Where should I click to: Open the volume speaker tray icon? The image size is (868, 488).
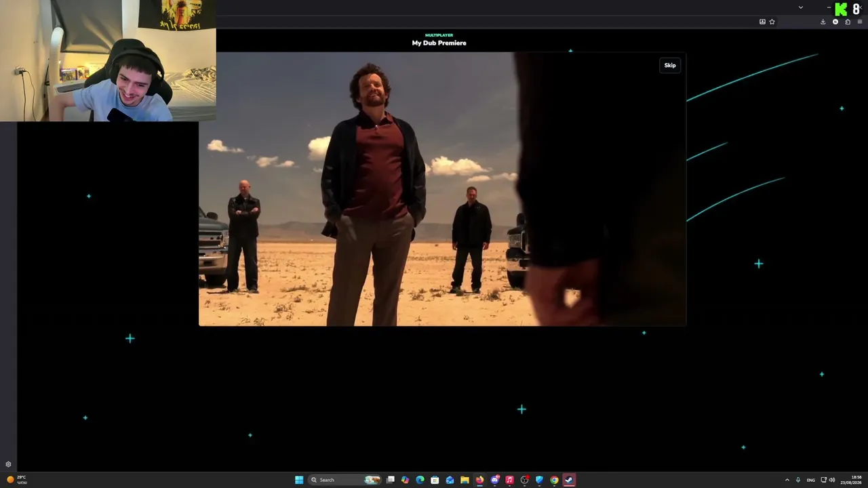click(832, 480)
